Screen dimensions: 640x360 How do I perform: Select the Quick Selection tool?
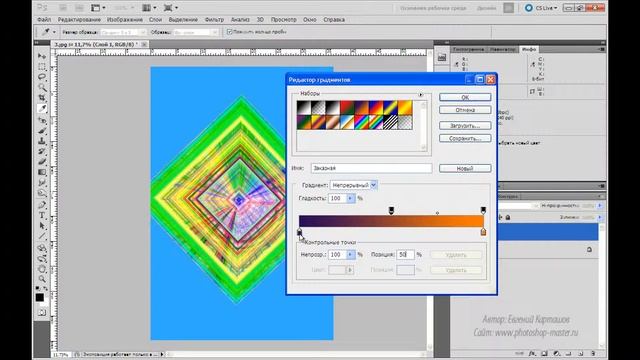tap(42, 87)
